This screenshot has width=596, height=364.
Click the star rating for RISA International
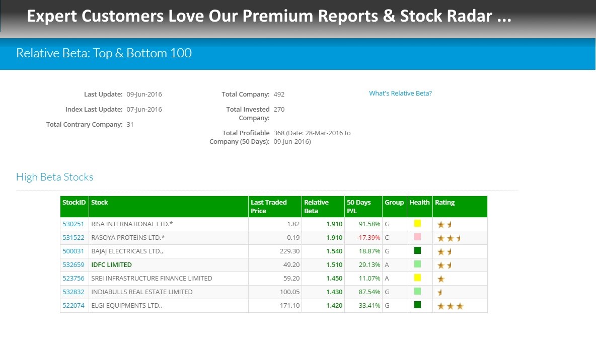[x=445, y=225]
